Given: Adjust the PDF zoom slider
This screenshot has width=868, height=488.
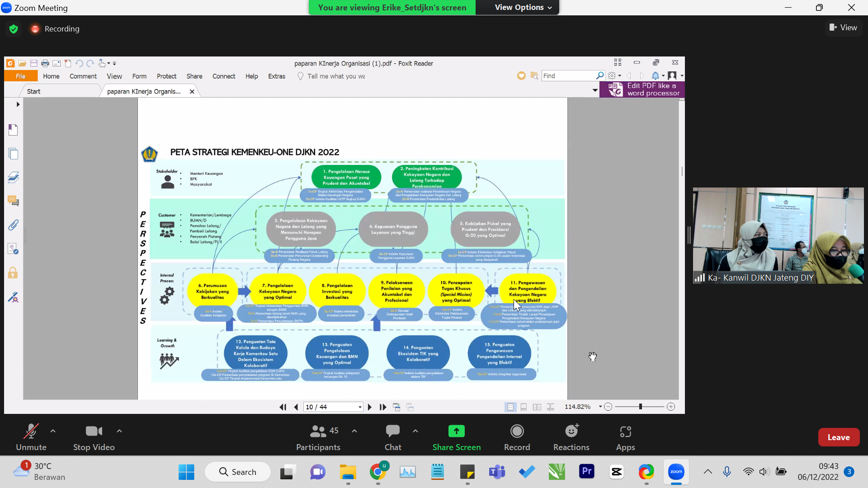Looking at the screenshot, I should coord(640,407).
